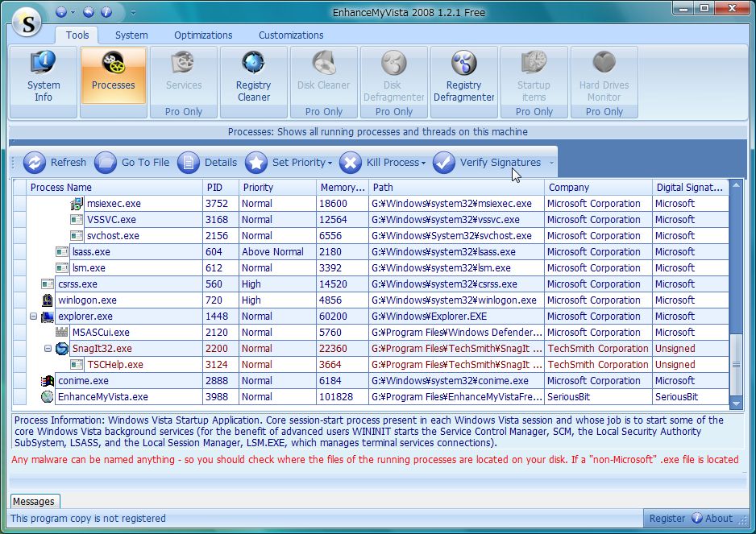Screen dimensions: 756x534
Task: Click the process list vertical scrollbar thumb
Action: pos(736,365)
